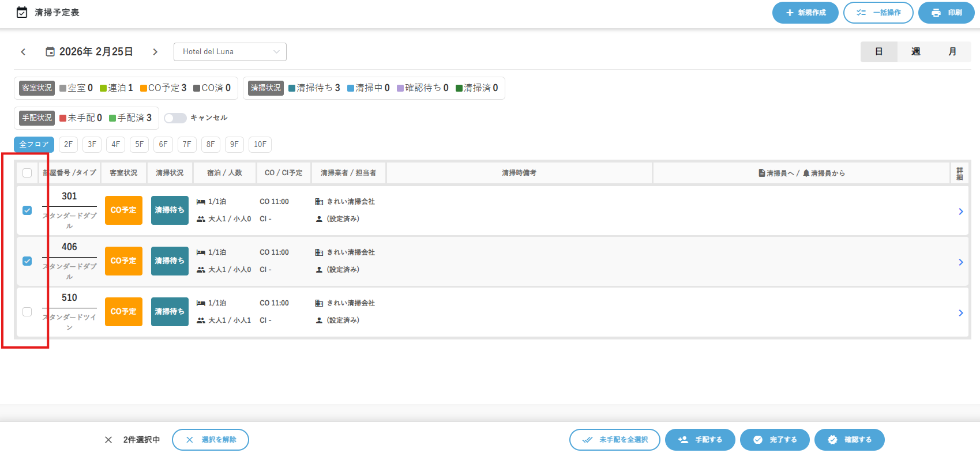The width and height of the screenshot is (980, 453).
Task: Check the room 510 checkbox
Action: tap(27, 312)
